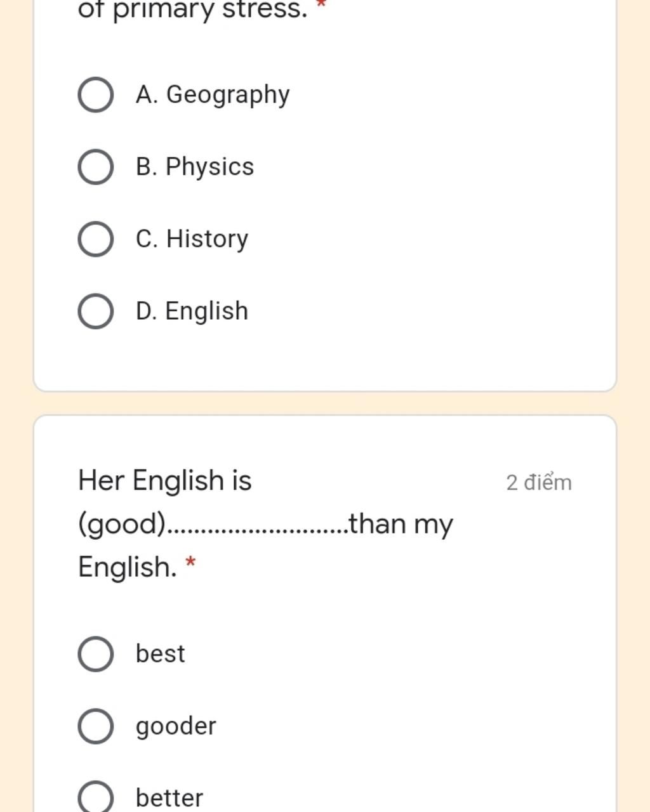Click the "of primary stress." question text
The width and height of the screenshot is (650, 812).
(x=192, y=9)
